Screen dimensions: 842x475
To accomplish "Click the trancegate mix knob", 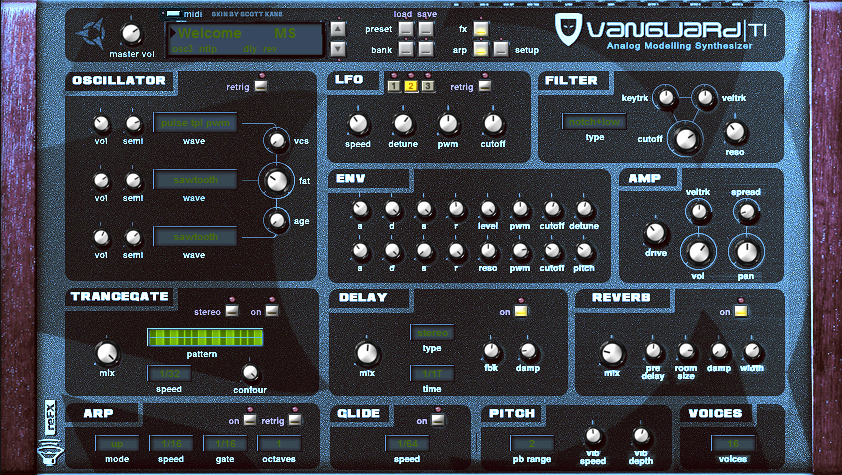I will [107, 353].
